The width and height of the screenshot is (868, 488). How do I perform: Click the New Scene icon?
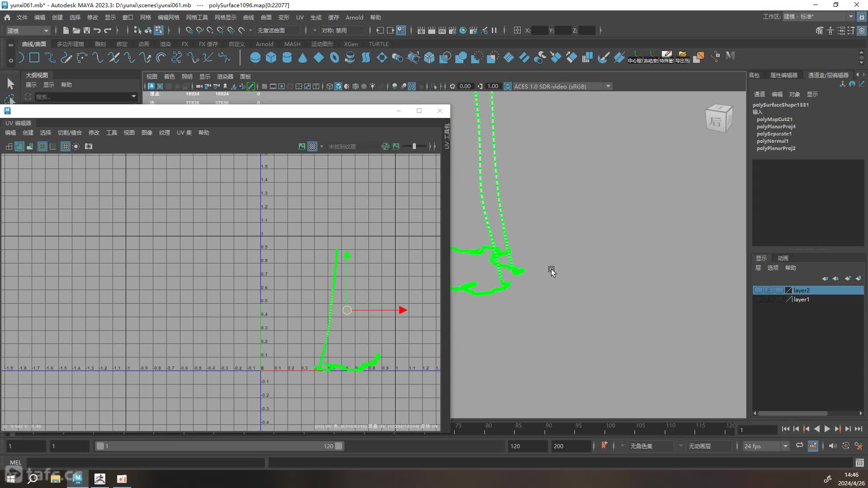(x=66, y=30)
